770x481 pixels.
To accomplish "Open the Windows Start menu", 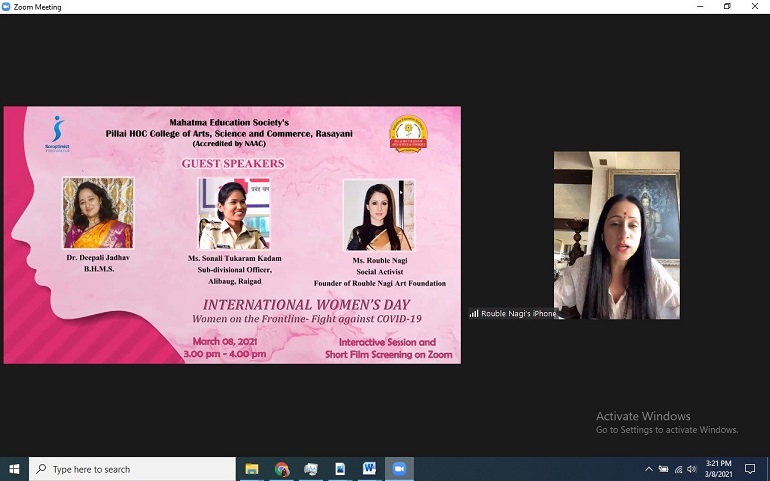I will pos(14,469).
